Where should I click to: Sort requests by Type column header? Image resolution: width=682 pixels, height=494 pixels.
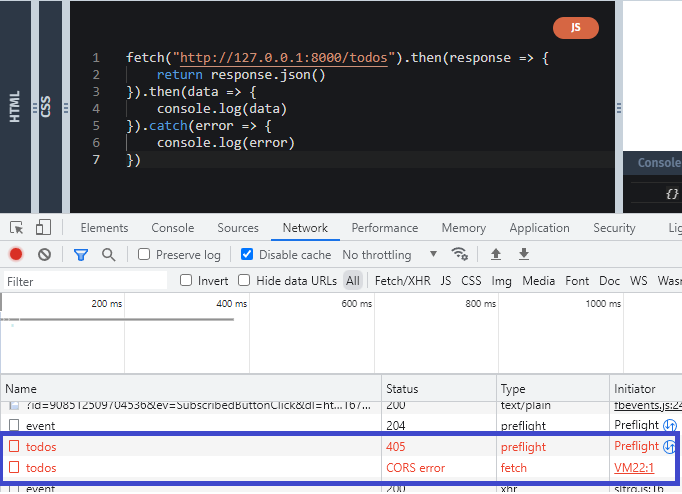pos(553,388)
